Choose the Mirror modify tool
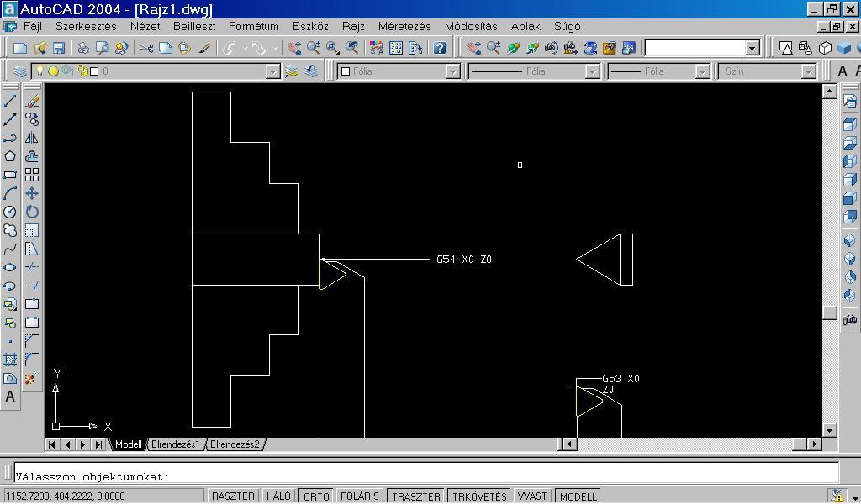The width and height of the screenshot is (861, 504). [x=32, y=138]
